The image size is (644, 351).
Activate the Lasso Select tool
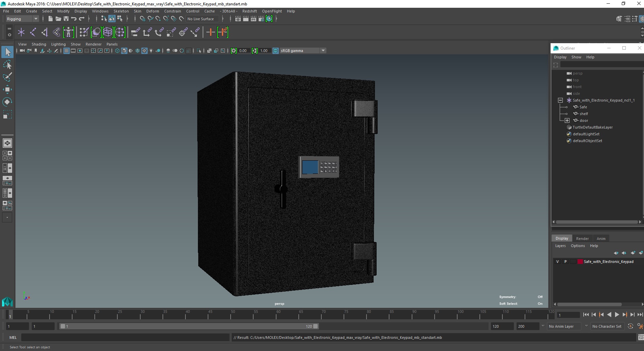tap(7, 64)
